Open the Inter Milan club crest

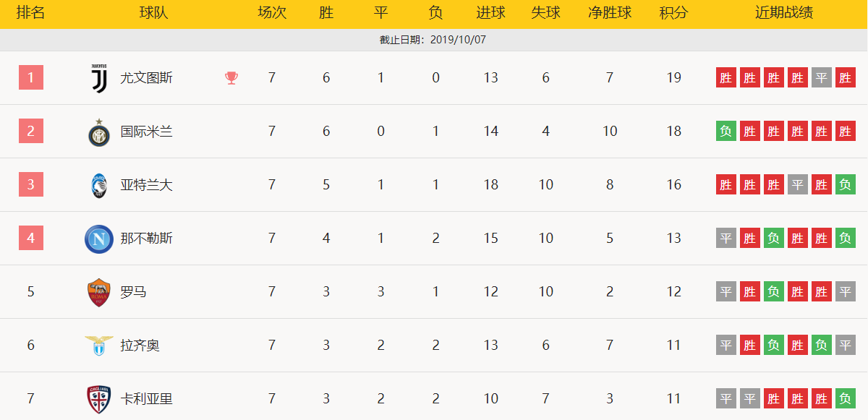point(99,132)
